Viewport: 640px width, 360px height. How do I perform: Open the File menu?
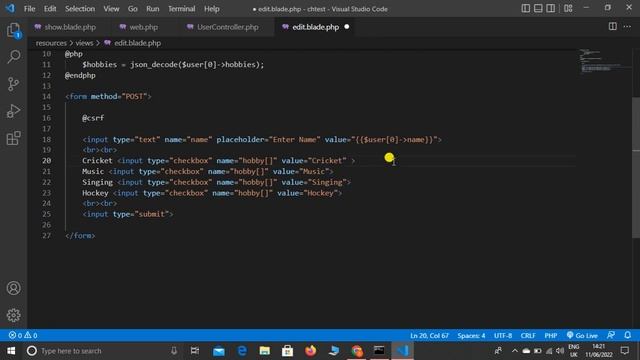pos(29,9)
